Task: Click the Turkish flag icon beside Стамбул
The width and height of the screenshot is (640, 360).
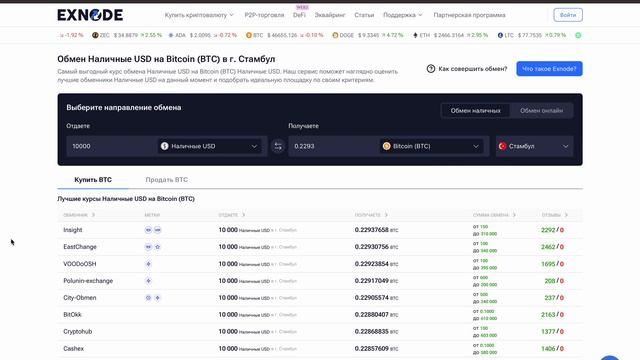Action: pyautogui.click(x=502, y=146)
